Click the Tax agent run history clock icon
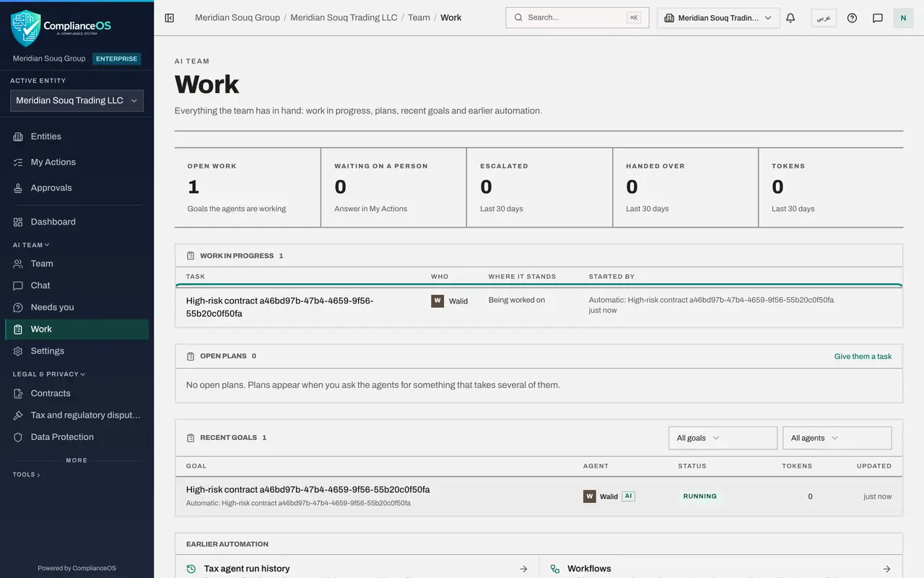Viewport: 924px width, 578px height. [x=191, y=569]
